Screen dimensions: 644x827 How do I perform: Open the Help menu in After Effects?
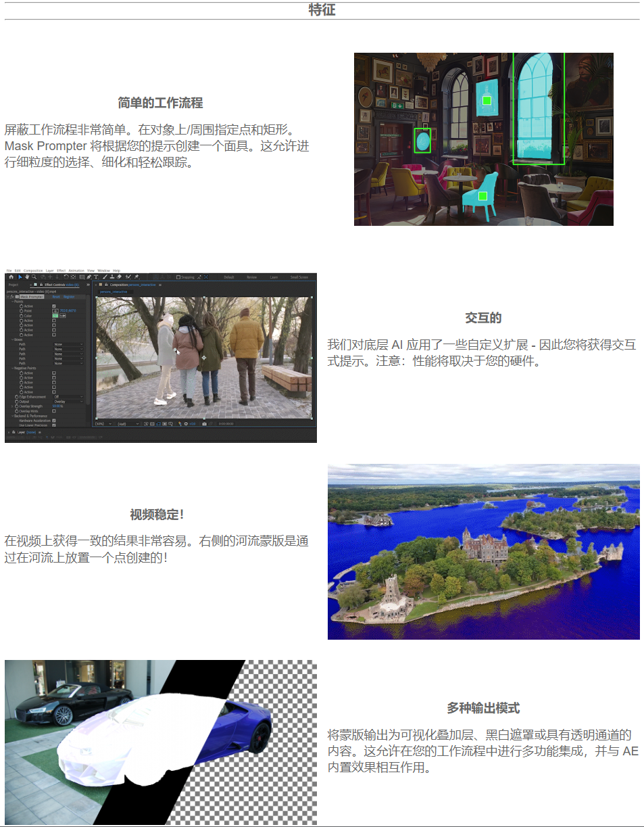coord(116,270)
